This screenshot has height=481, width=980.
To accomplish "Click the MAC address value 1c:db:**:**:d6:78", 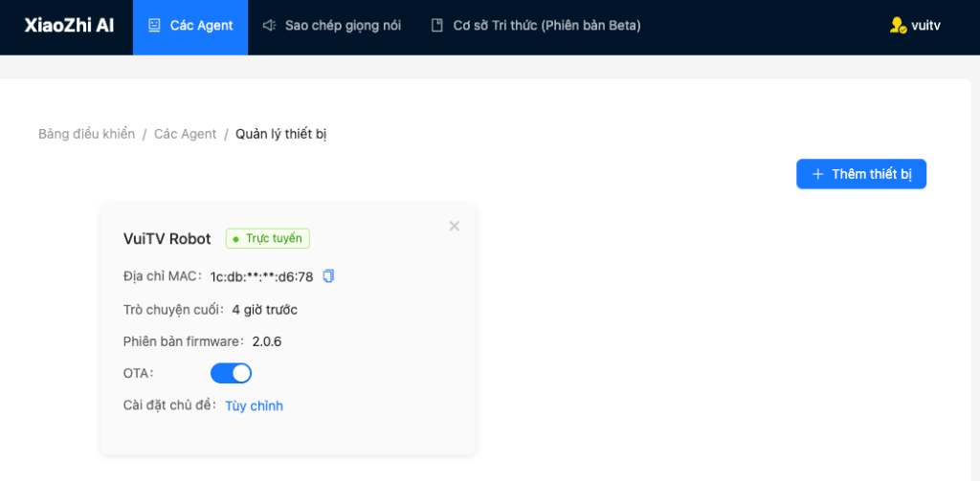I will 261,277.
